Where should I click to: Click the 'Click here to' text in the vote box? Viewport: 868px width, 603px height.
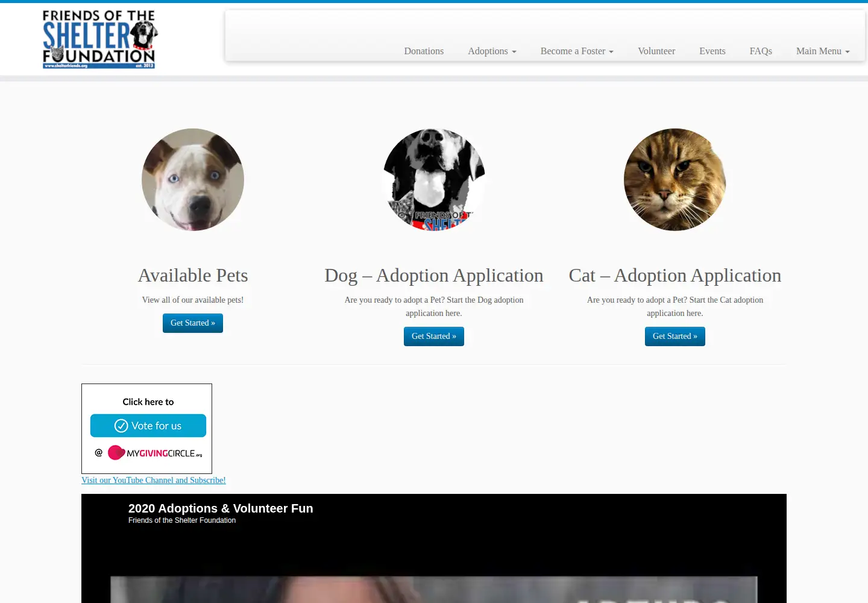148,402
